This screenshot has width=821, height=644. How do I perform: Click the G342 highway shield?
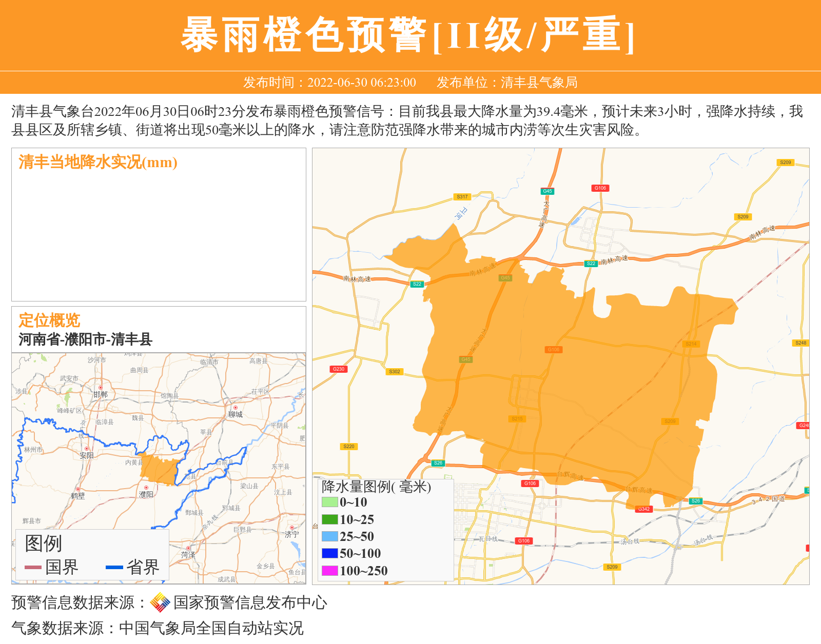[644, 509]
